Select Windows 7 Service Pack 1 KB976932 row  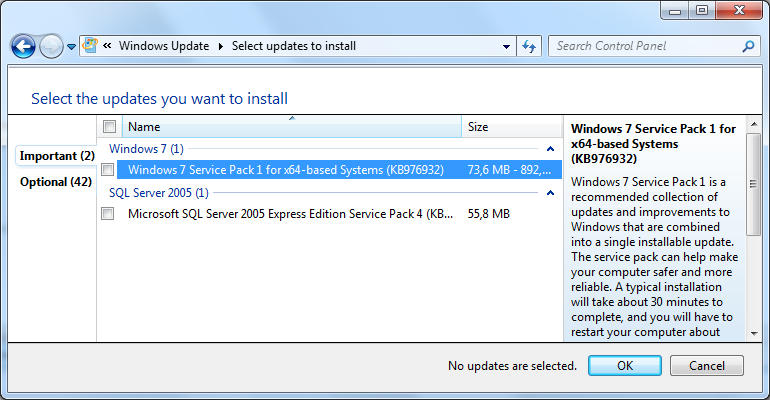339,170
